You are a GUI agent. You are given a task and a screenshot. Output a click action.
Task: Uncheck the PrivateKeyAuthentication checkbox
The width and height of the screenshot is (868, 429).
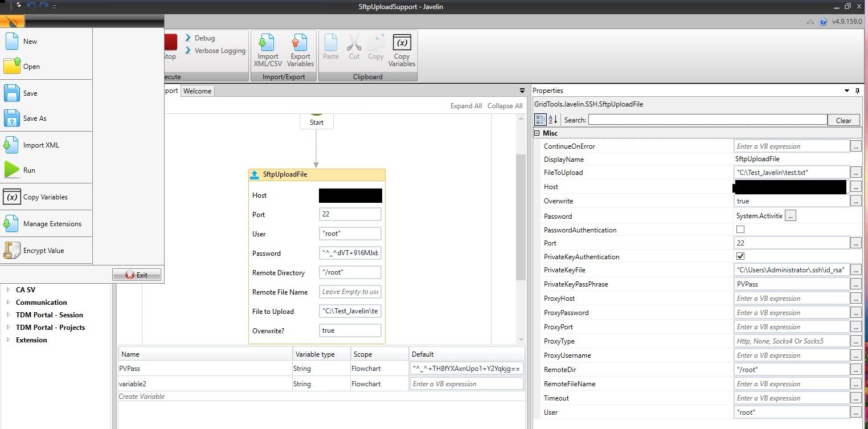point(740,256)
